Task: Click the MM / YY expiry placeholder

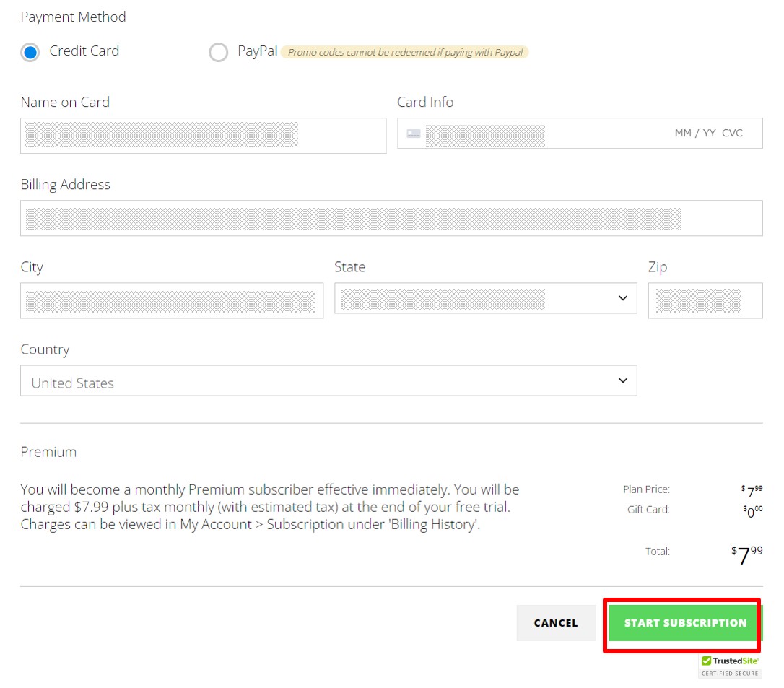Action: 695,133
